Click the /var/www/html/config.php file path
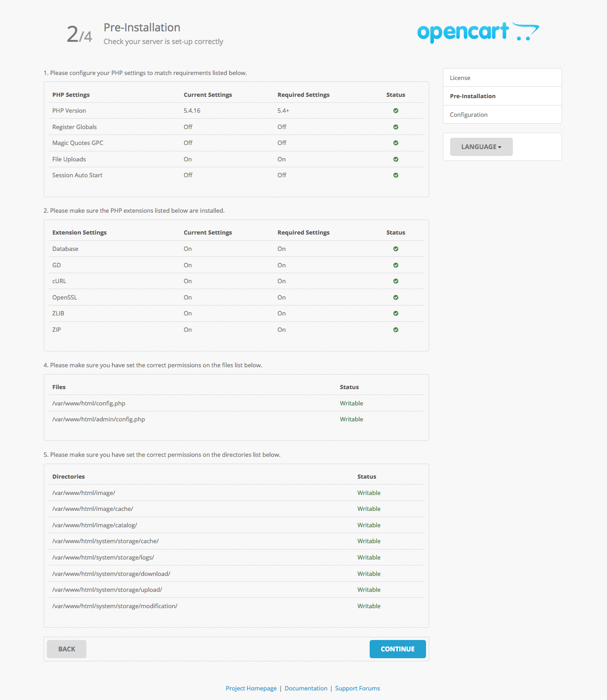607x700 pixels. tap(89, 404)
